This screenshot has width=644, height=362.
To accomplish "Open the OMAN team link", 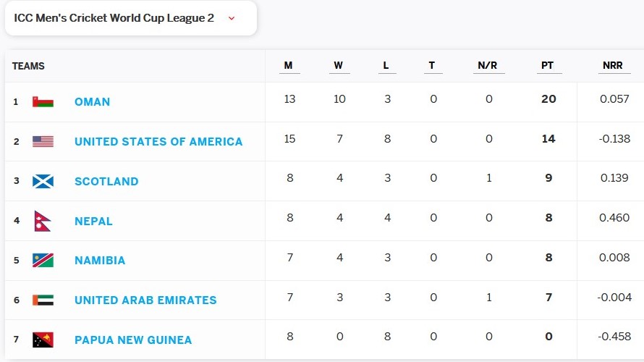I will pos(92,102).
